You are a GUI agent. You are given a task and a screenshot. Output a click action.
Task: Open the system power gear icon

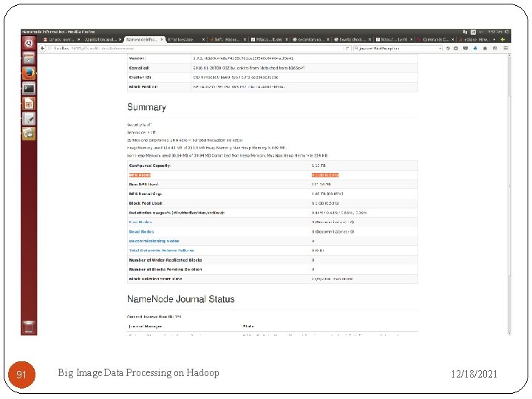click(x=507, y=32)
